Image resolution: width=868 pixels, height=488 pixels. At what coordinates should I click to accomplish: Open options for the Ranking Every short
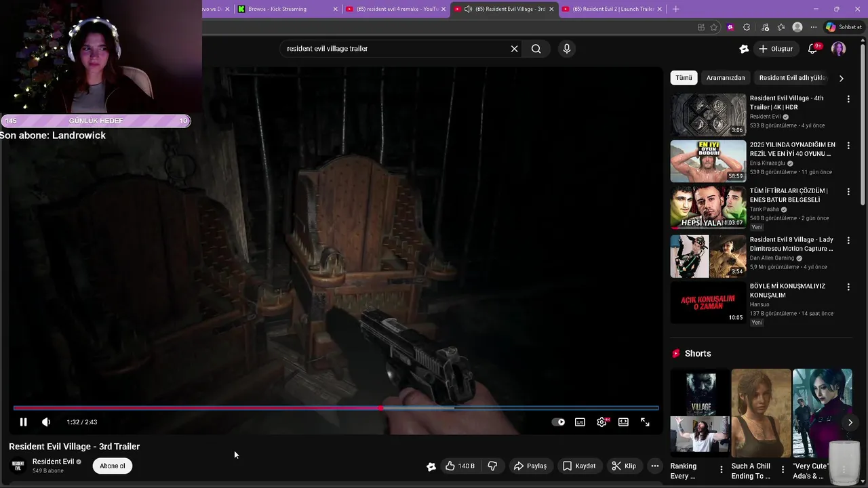coord(721,469)
